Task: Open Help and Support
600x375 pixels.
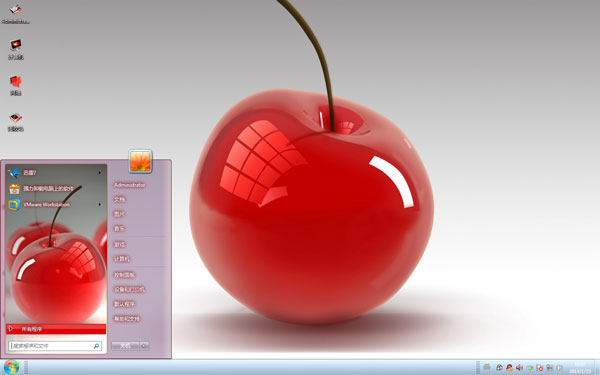Action: pyautogui.click(x=126, y=319)
